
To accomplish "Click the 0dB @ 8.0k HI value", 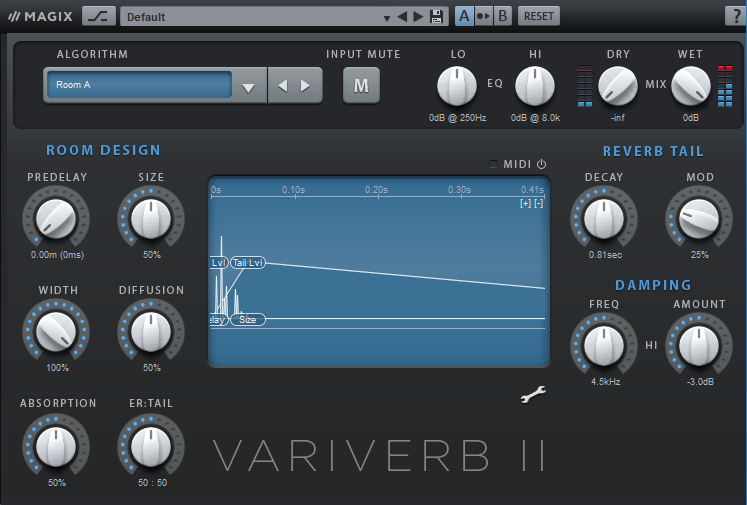I will (535, 118).
